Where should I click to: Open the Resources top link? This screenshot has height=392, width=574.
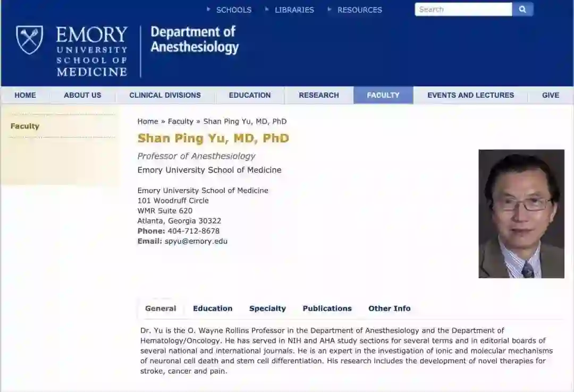(x=359, y=10)
